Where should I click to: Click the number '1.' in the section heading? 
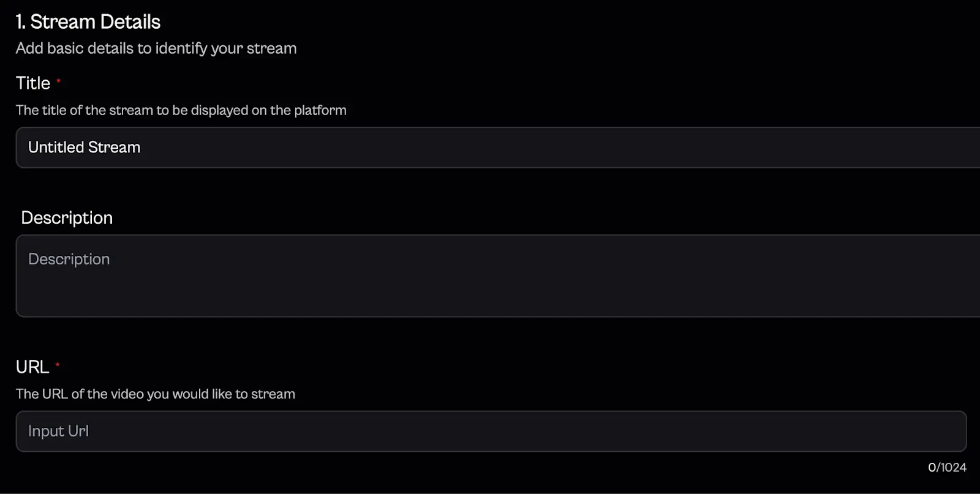click(x=21, y=22)
